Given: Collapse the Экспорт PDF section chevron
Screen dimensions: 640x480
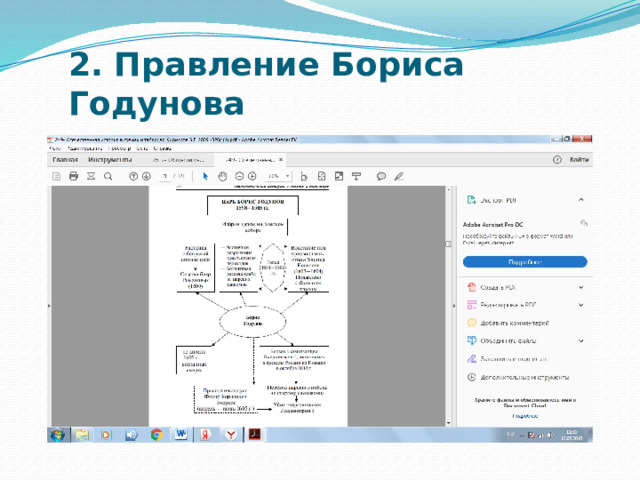Looking at the screenshot, I should [581, 200].
